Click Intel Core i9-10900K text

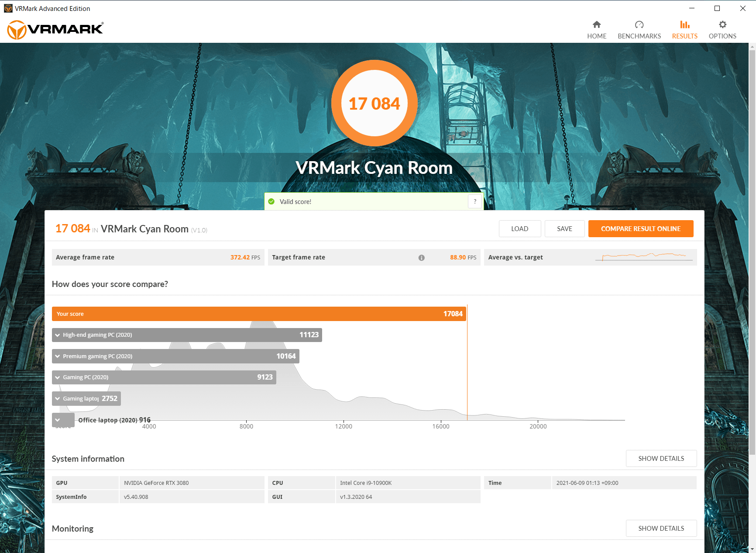[x=366, y=483]
